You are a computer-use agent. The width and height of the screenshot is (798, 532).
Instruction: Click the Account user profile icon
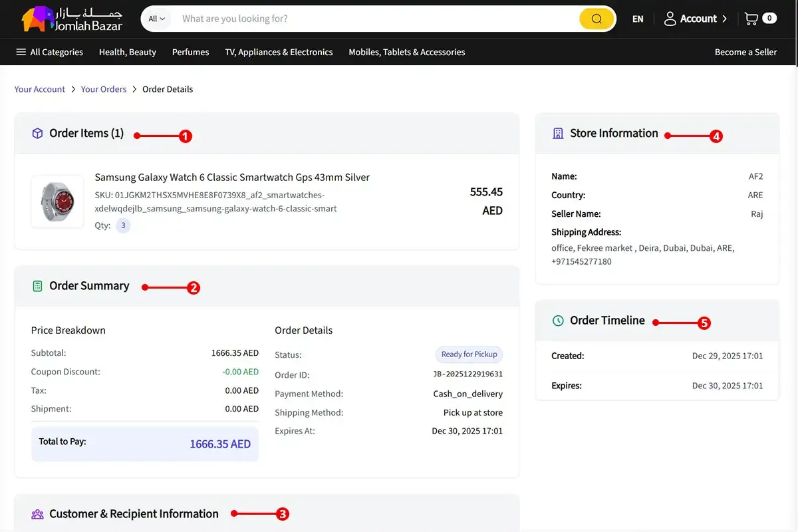(670, 19)
